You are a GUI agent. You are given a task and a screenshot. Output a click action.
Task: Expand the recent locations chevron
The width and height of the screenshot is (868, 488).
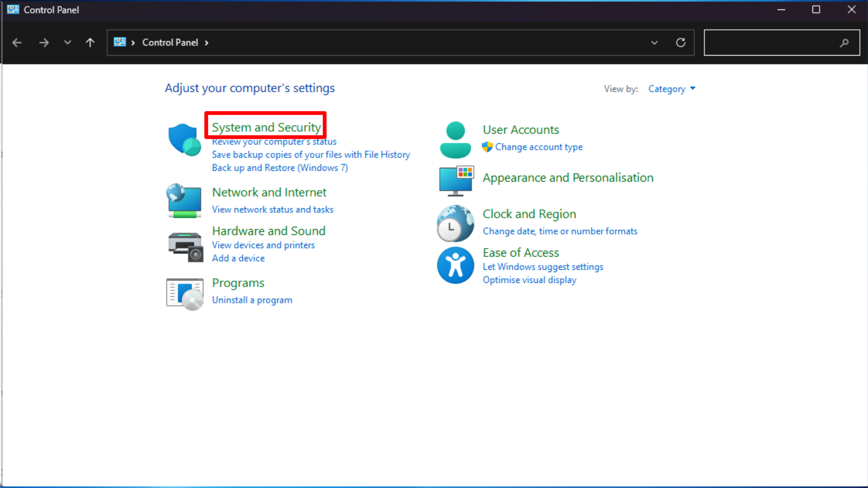[x=67, y=42]
